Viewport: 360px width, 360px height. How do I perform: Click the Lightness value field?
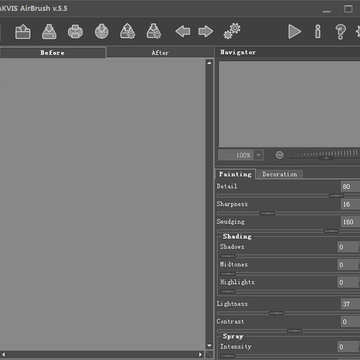pos(350,304)
